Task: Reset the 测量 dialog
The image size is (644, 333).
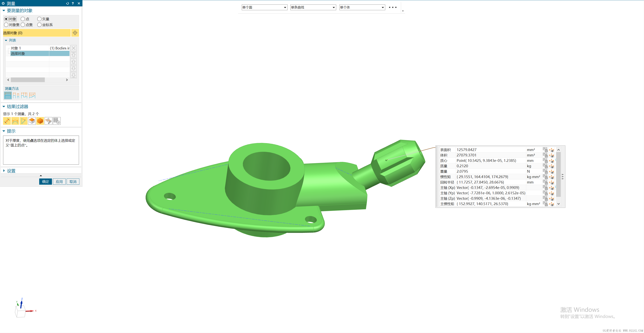Action: (x=67, y=3)
